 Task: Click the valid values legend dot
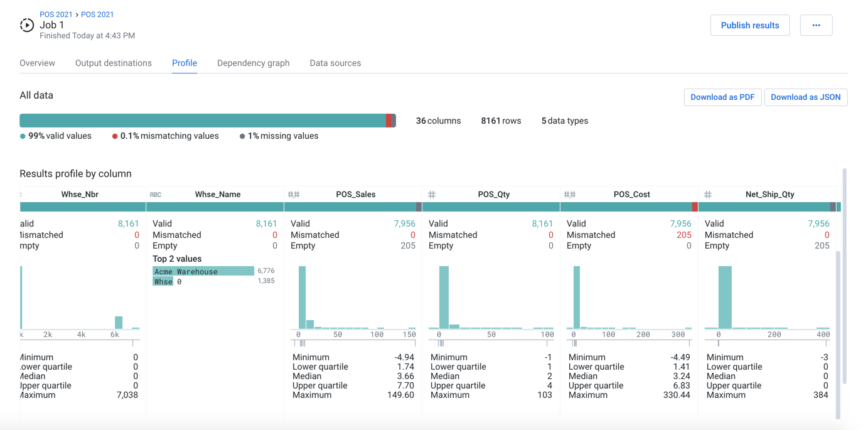point(24,136)
